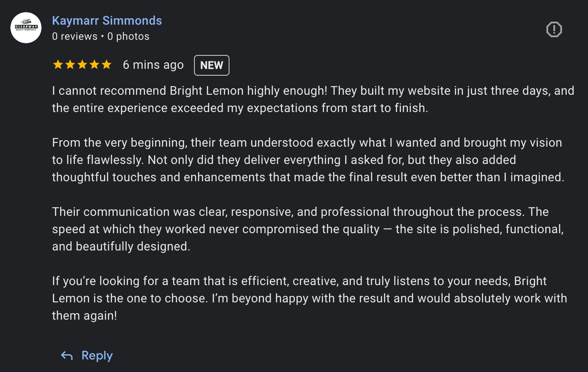
Task: Click the report review flag icon
Action: point(554,29)
